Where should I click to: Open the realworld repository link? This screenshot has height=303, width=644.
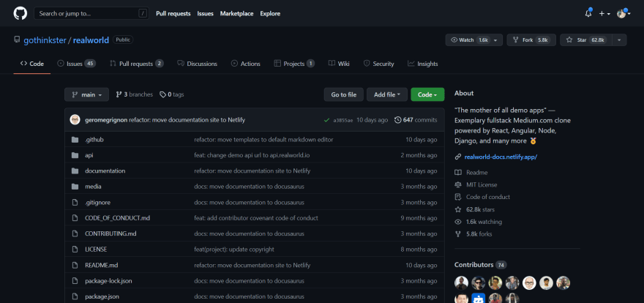pos(91,40)
